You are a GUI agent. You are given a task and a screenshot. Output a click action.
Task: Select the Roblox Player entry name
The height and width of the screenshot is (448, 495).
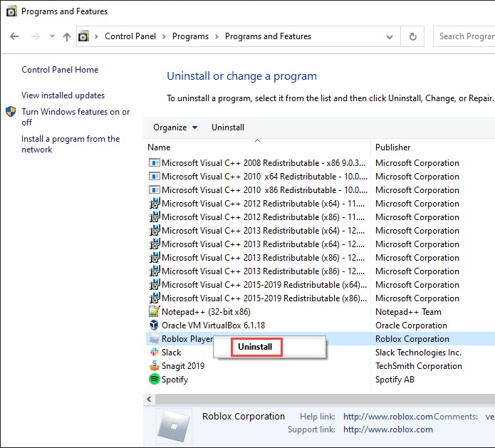click(187, 339)
